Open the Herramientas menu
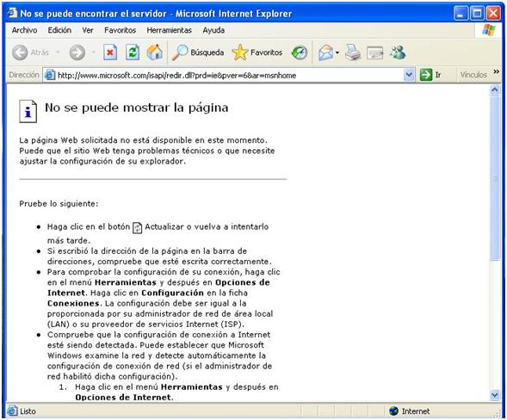507x420 pixels. (x=169, y=30)
